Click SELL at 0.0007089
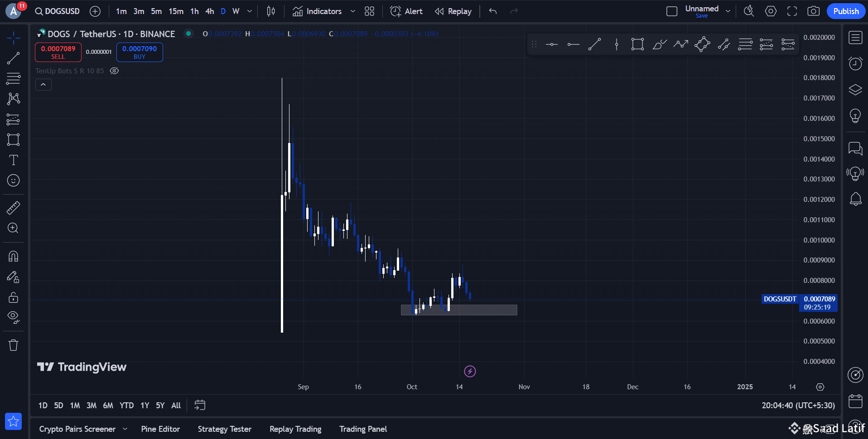Screen dimensions: 868x439 click(58, 52)
